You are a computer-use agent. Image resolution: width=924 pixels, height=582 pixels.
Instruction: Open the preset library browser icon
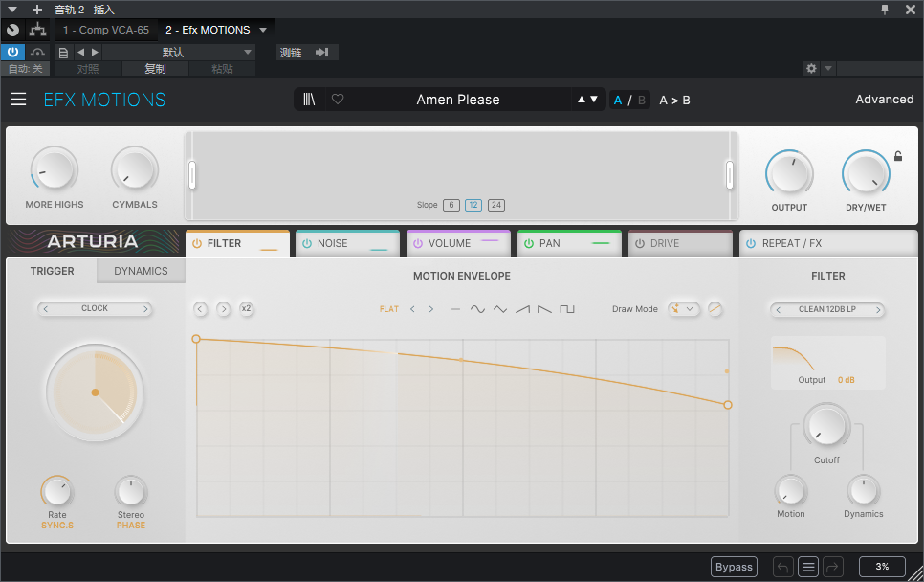pyautogui.click(x=309, y=99)
